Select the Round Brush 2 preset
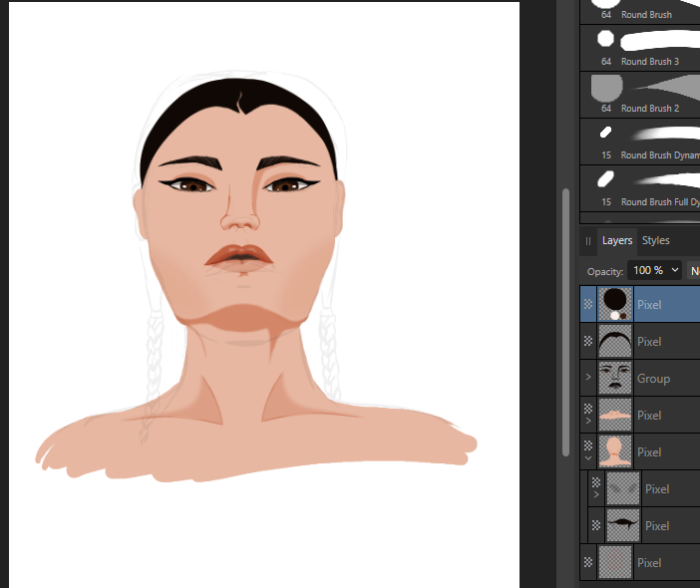700x588 pixels. (x=640, y=94)
